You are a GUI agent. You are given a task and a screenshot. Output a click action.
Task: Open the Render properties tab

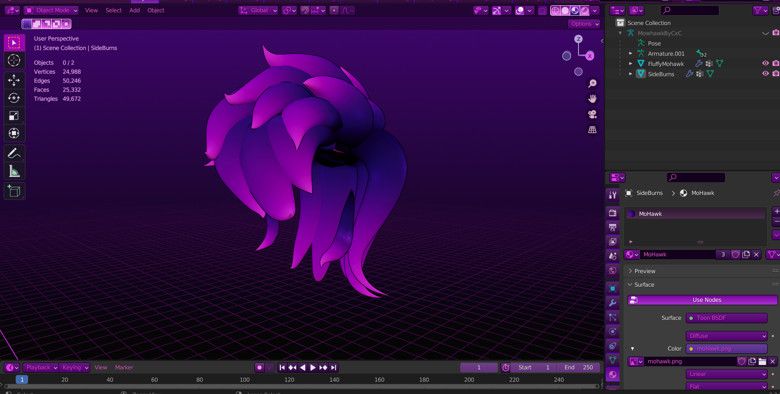click(613, 213)
